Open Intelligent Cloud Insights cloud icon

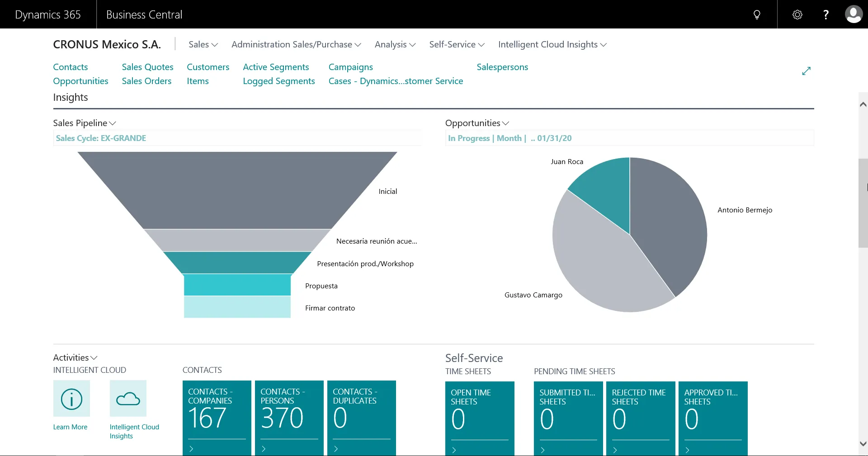(x=128, y=399)
